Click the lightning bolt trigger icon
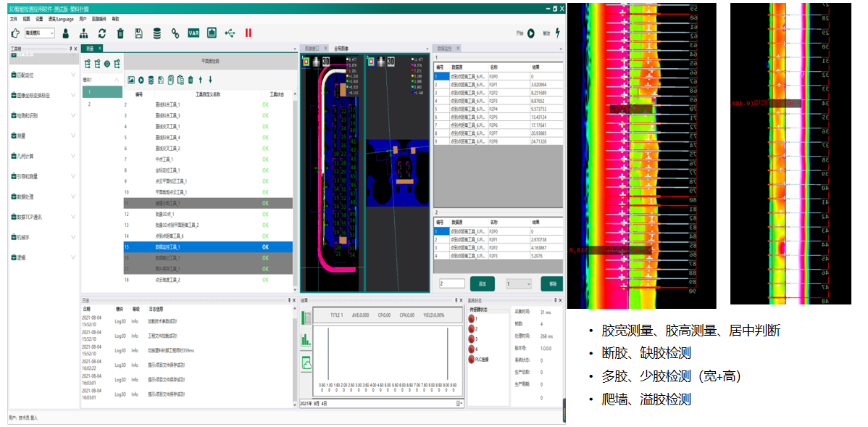This screenshot has width=868, height=427. point(557,33)
